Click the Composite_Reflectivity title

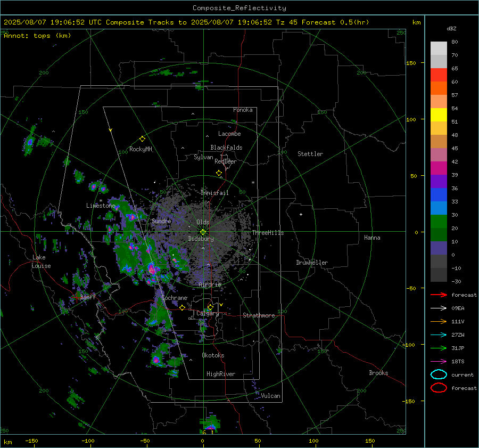pyautogui.click(x=240, y=8)
